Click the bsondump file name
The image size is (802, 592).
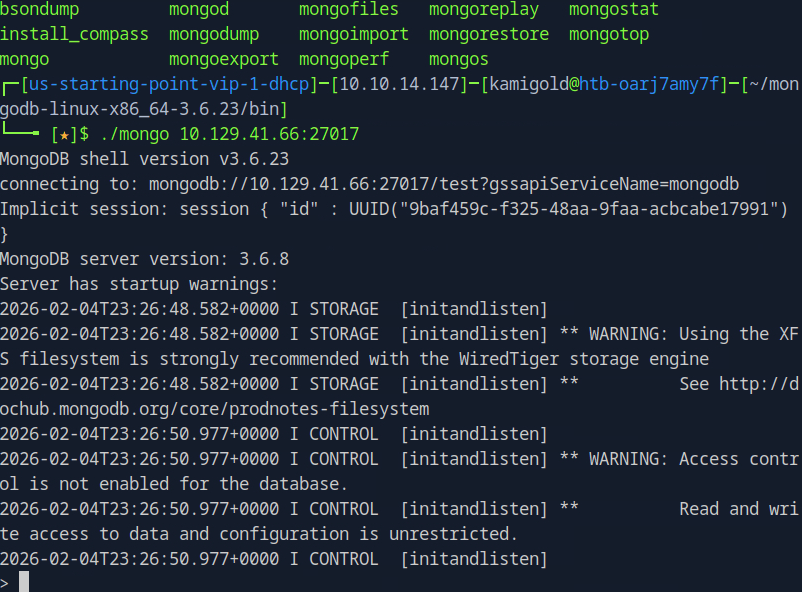tap(40, 9)
